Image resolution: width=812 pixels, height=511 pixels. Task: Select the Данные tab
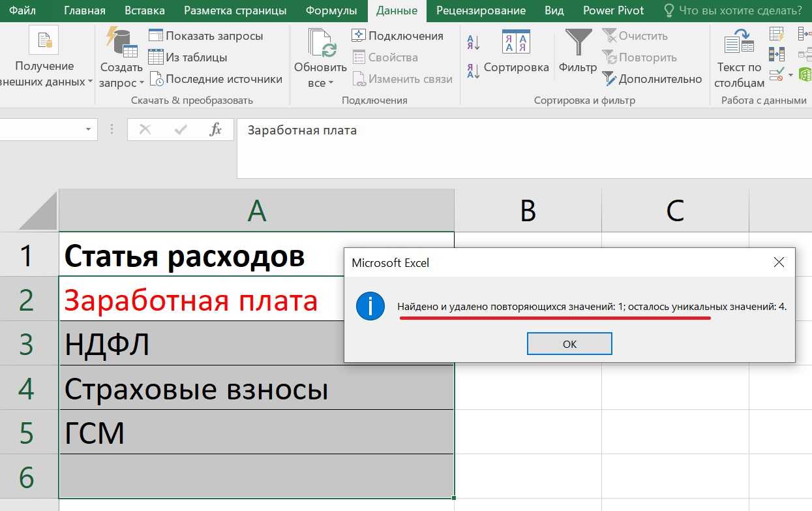click(397, 10)
